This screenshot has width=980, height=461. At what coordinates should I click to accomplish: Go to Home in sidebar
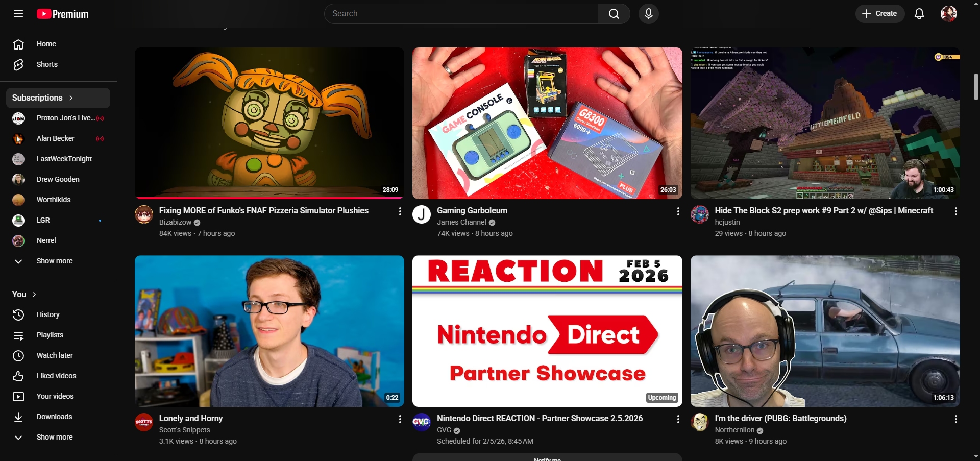tap(46, 44)
